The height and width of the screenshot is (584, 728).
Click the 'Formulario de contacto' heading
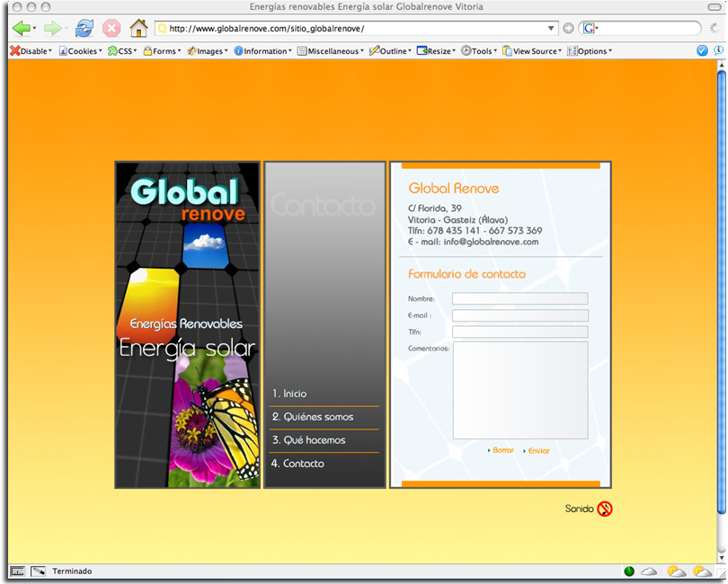point(466,274)
